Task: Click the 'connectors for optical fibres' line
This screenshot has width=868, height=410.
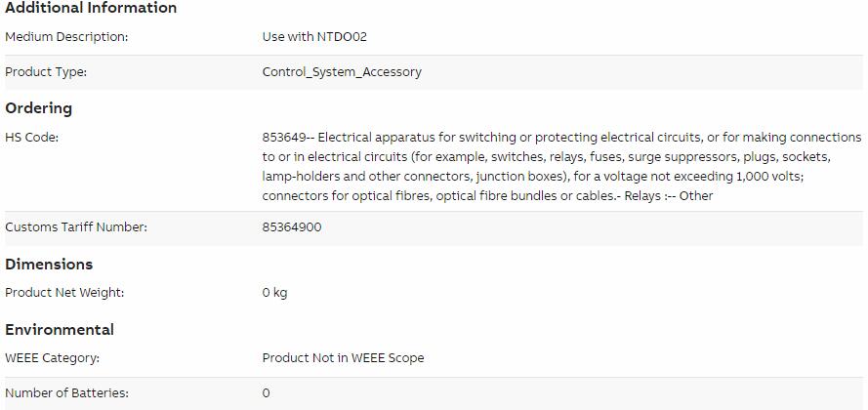Action: tap(487, 196)
